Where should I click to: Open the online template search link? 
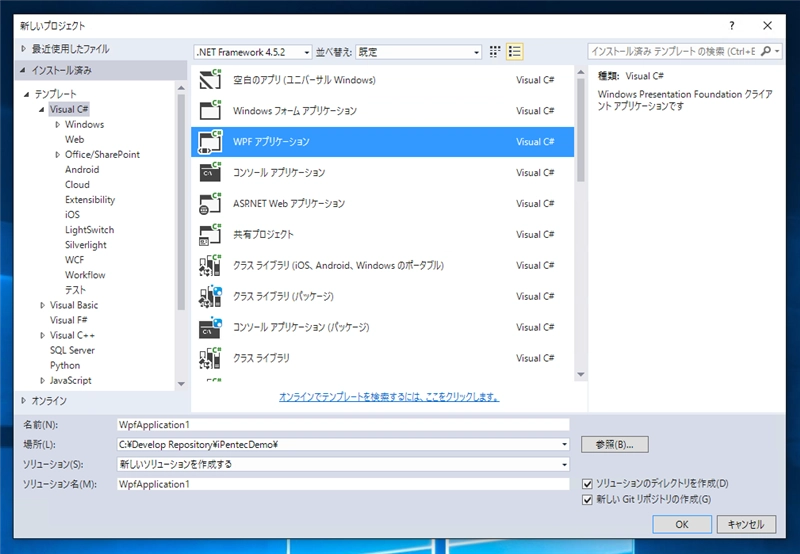pyautogui.click(x=389, y=396)
